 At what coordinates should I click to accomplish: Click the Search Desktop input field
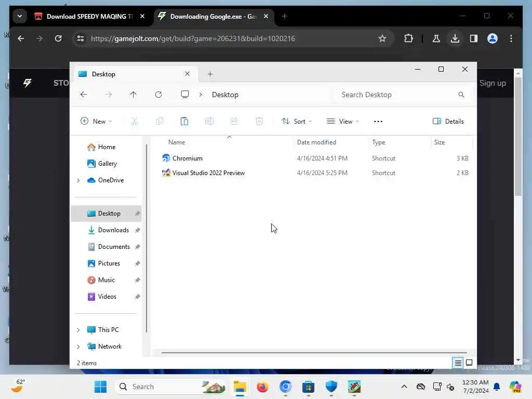coord(403,95)
